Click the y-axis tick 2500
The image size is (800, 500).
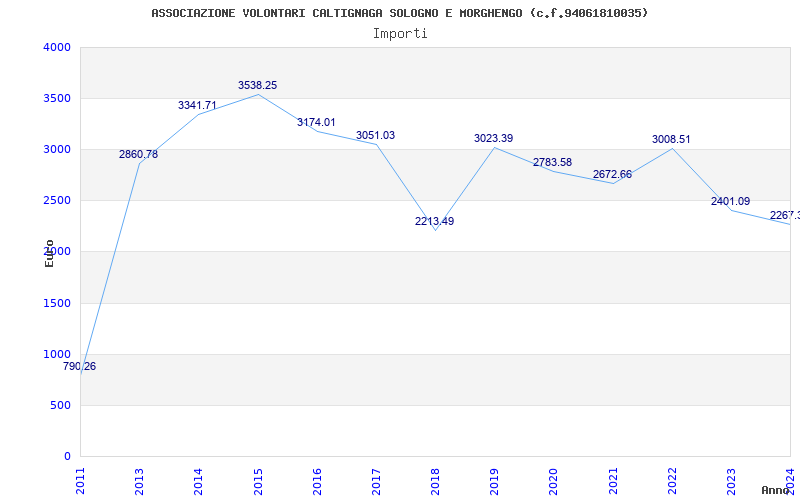pos(57,201)
